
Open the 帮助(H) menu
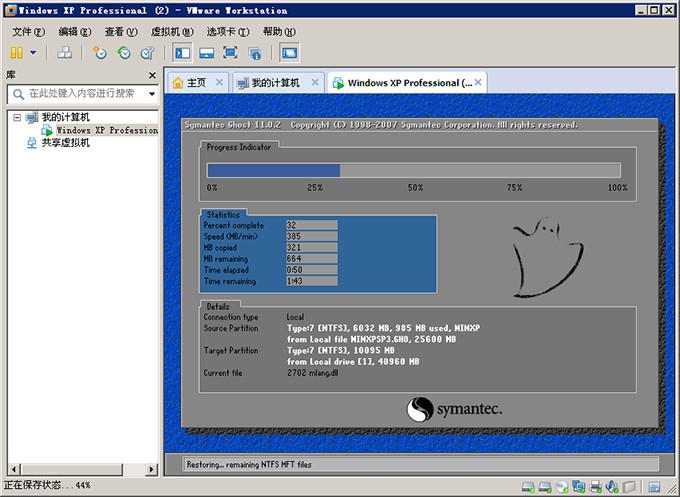[x=279, y=32]
